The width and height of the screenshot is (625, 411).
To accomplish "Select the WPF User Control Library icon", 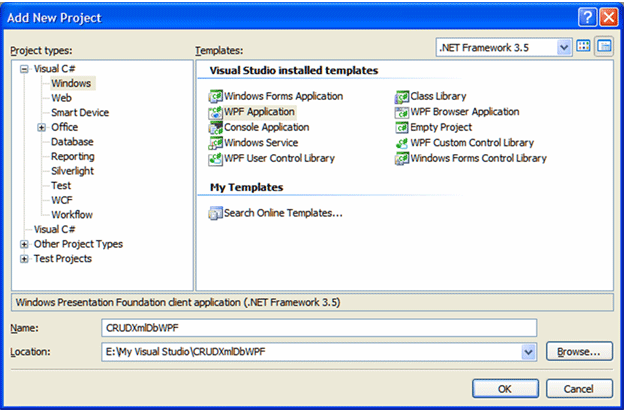I will tap(216, 159).
